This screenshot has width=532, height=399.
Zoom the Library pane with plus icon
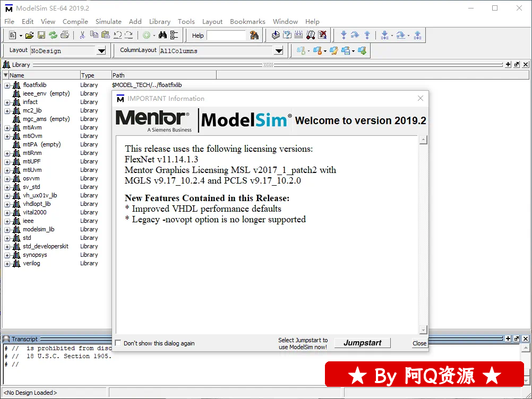508,64
